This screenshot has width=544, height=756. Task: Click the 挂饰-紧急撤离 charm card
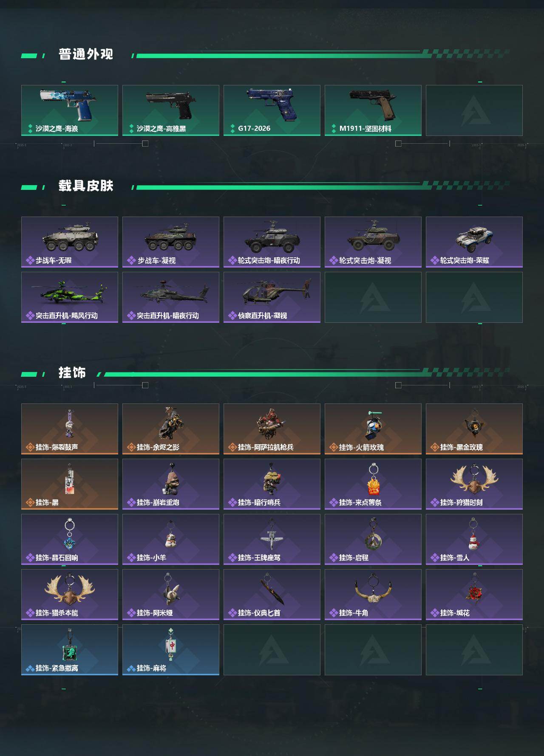point(70,650)
